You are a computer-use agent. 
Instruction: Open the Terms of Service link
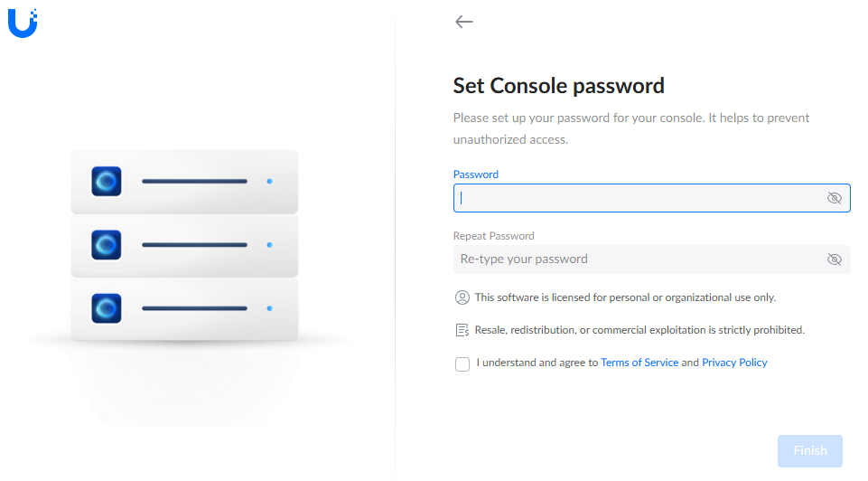point(639,363)
